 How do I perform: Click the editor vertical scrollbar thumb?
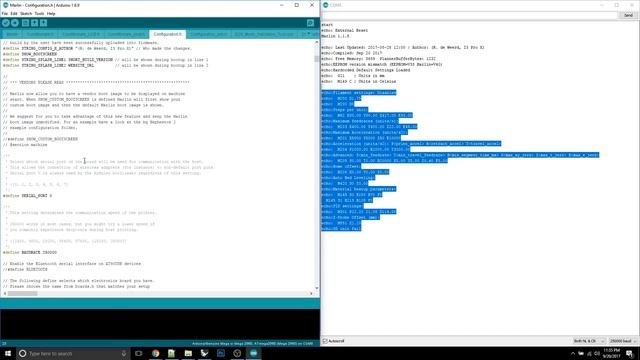coord(316,58)
